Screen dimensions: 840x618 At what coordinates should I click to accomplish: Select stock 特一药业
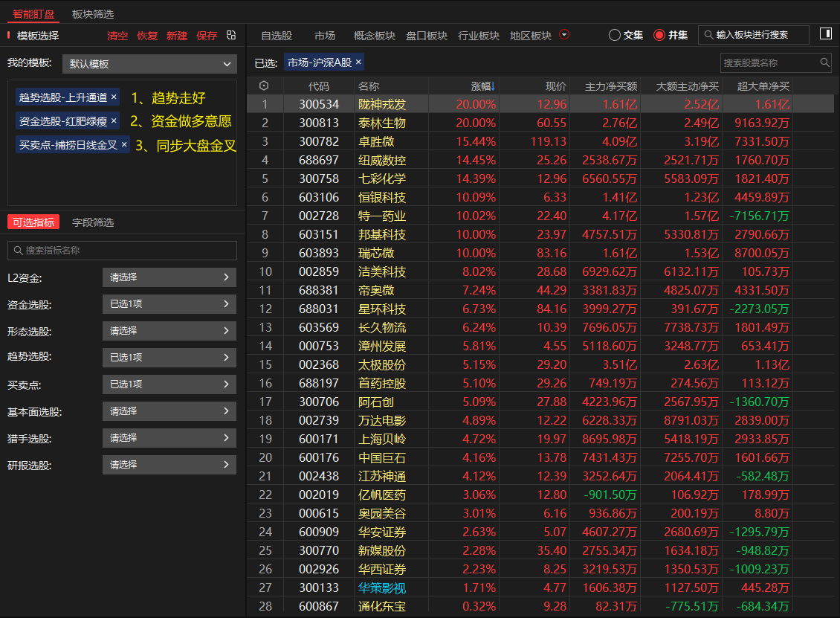tap(382, 216)
